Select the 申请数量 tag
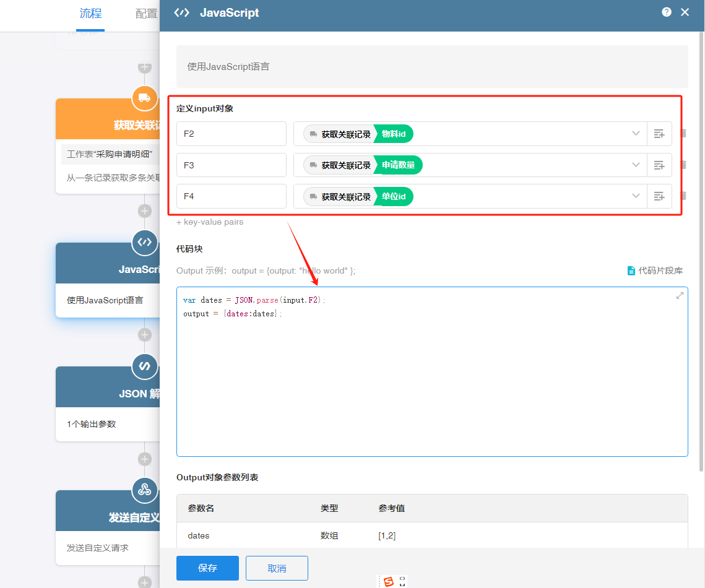 click(398, 165)
